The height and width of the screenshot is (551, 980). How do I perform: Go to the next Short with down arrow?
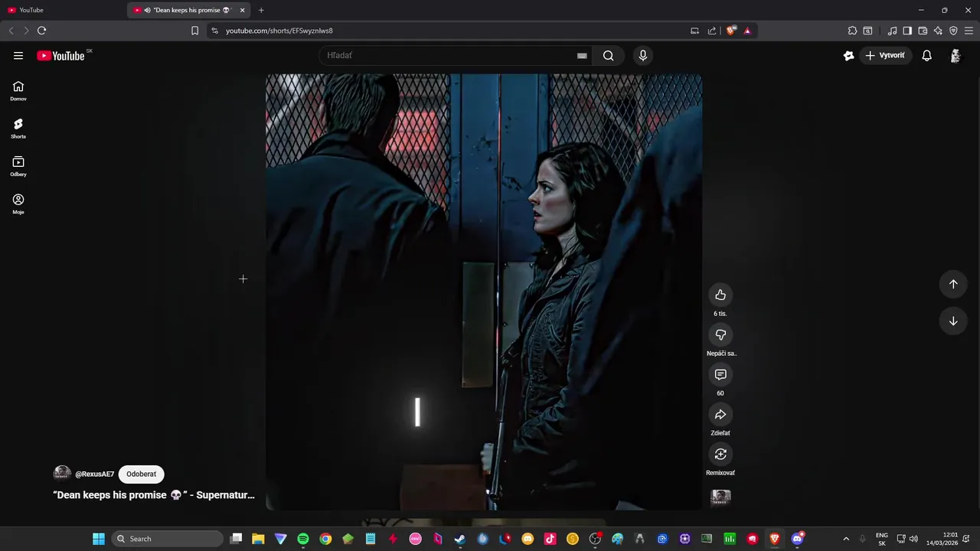click(x=953, y=321)
